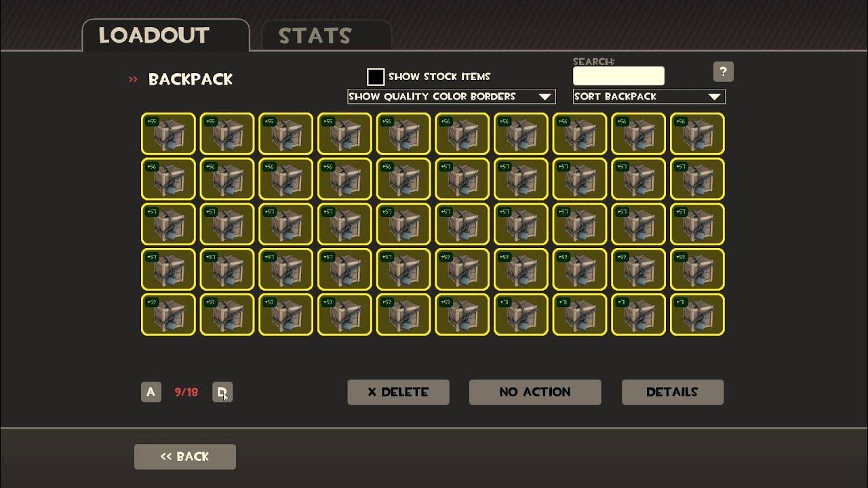Expand the Show Quality Color Borders dropdown
The width and height of the screenshot is (868, 488).
[x=451, y=96]
